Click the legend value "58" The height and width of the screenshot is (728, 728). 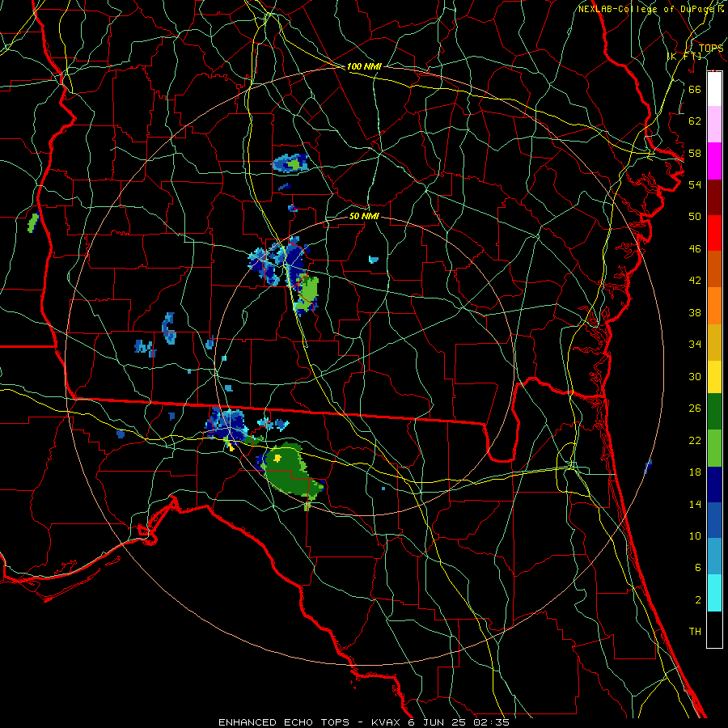click(x=695, y=153)
